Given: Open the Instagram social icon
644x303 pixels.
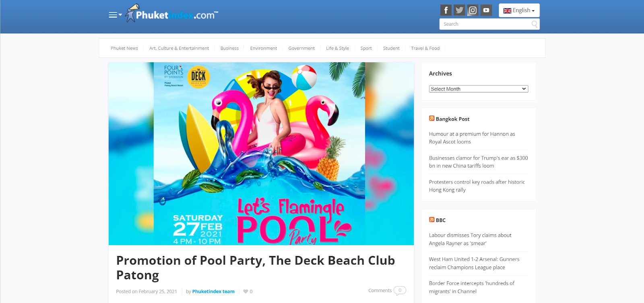Looking at the screenshot, I should coord(473,10).
